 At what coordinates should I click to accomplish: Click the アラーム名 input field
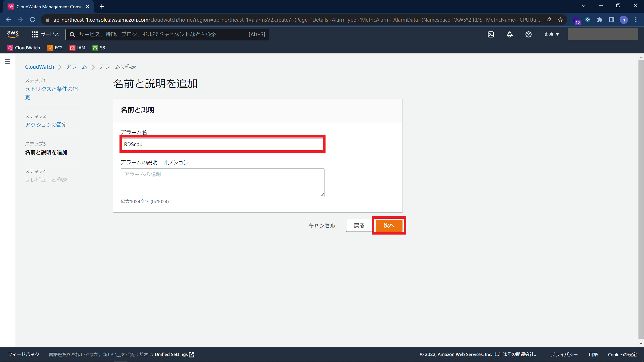coord(222,144)
